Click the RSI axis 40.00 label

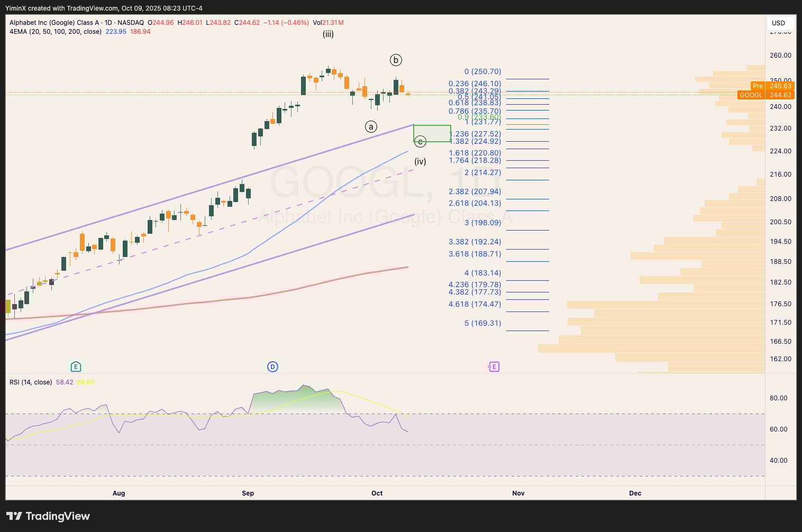(x=779, y=461)
